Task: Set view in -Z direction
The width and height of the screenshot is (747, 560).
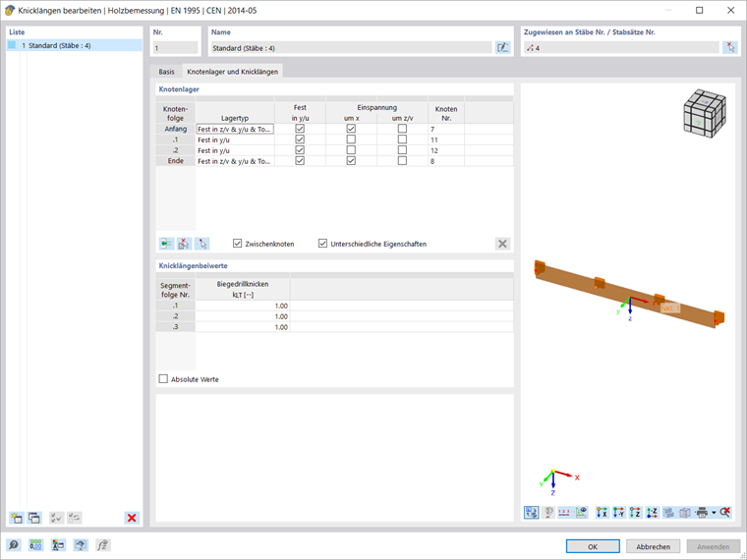Action: point(652,513)
